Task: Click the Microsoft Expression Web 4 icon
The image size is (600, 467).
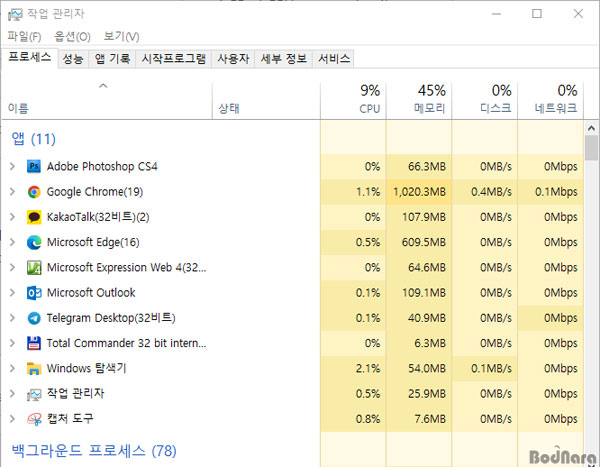Action: 34,268
